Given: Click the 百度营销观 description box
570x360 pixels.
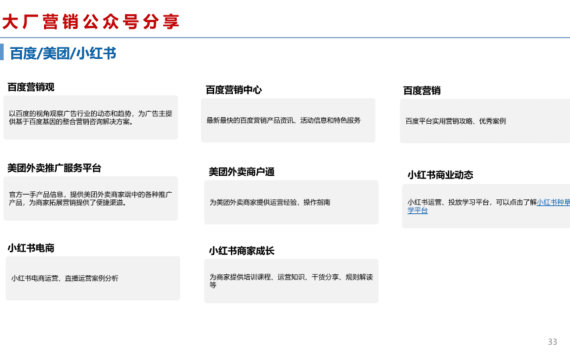Looking at the screenshot, I should [91, 117].
